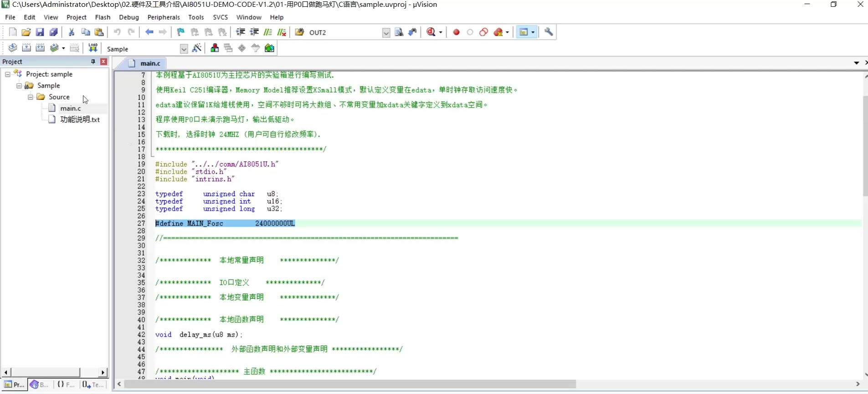Open the OUT2 search dropdown
Viewport: 868px width, 394px height.
(x=386, y=32)
